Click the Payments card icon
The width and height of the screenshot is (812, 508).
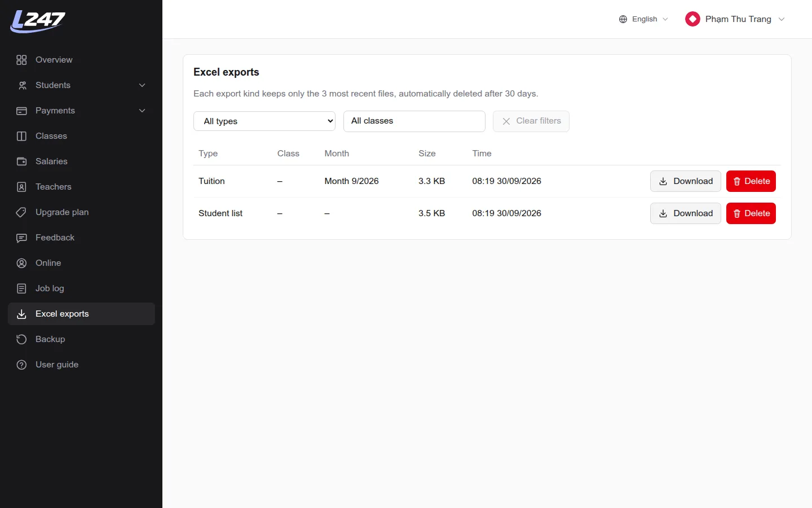pos(21,111)
